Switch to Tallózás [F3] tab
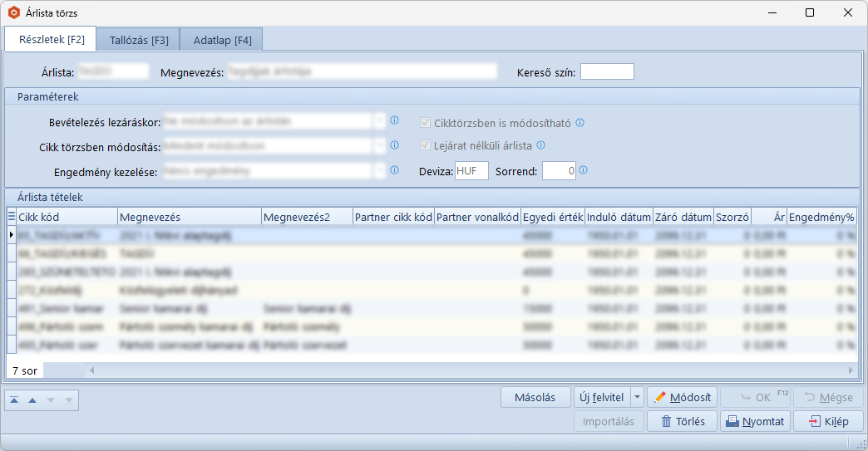Screen dimensions: 868x451 139,40
